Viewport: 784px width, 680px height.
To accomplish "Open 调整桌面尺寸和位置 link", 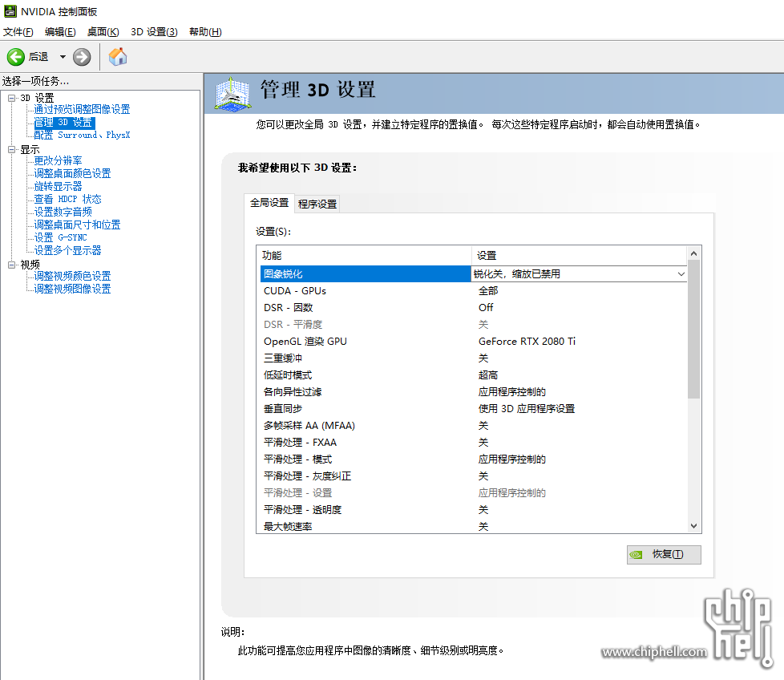I will pyautogui.click(x=77, y=225).
